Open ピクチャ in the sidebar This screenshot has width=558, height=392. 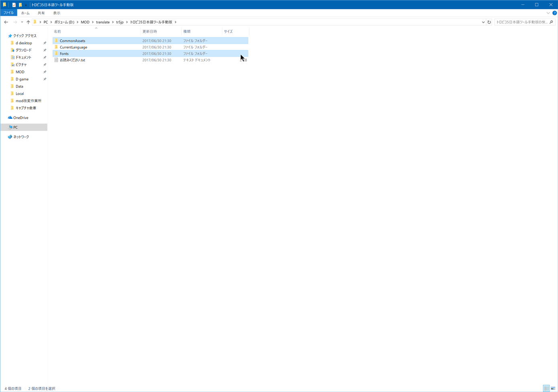(x=21, y=65)
